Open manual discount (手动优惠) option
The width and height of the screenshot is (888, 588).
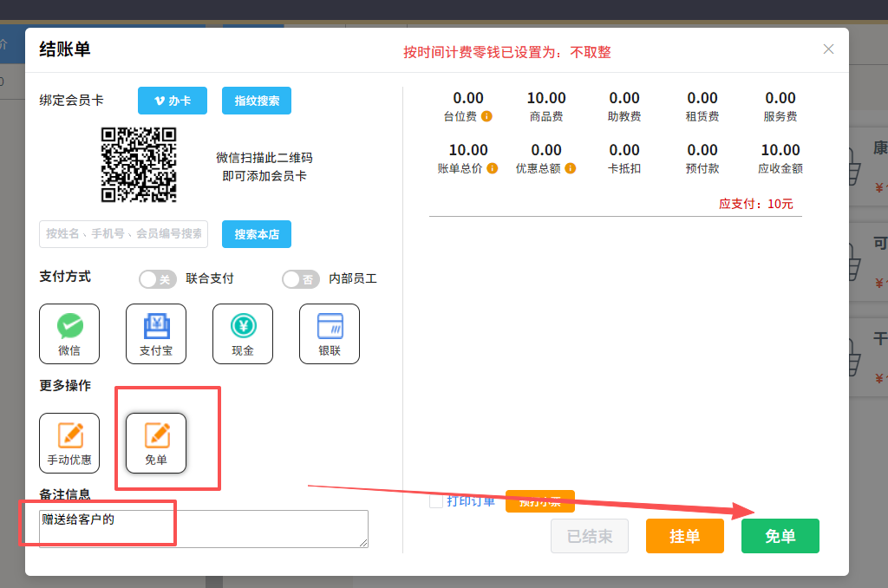point(69,442)
